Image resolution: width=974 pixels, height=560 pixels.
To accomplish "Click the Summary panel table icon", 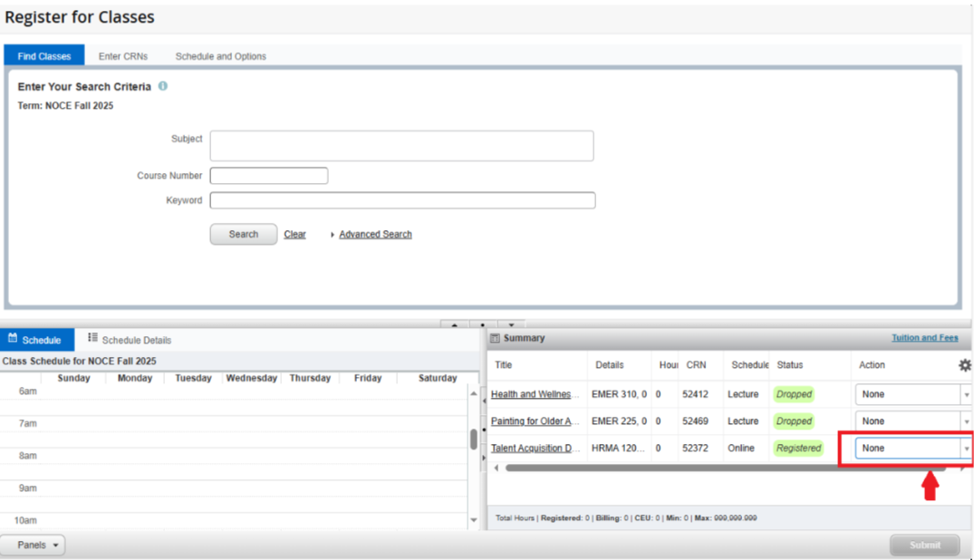I will (495, 338).
